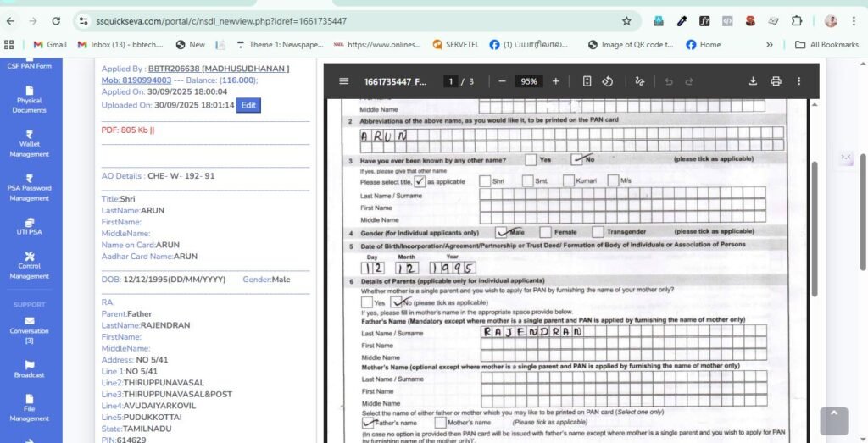Open the Conversation support section
Viewport: 868px width, 443px height.
30,329
